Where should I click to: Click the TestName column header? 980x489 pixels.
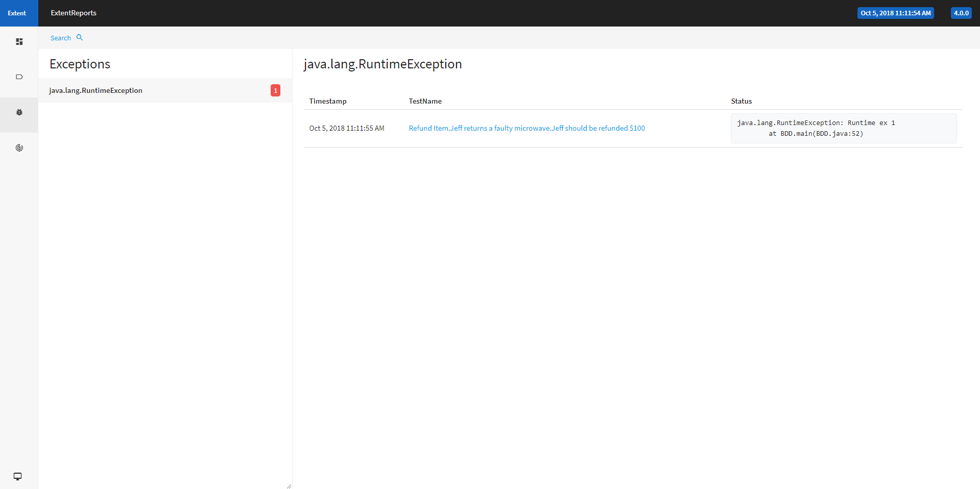(425, 101)
